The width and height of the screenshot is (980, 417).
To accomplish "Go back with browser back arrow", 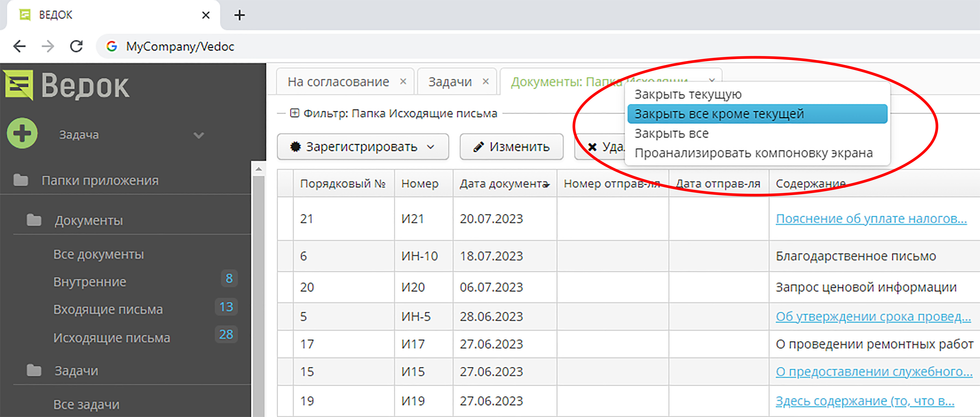I will pos(19,46).
